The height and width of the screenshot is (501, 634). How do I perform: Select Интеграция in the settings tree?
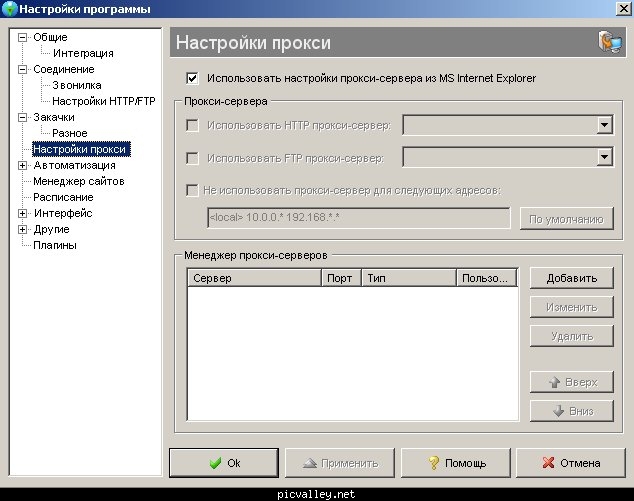[83, 53]
